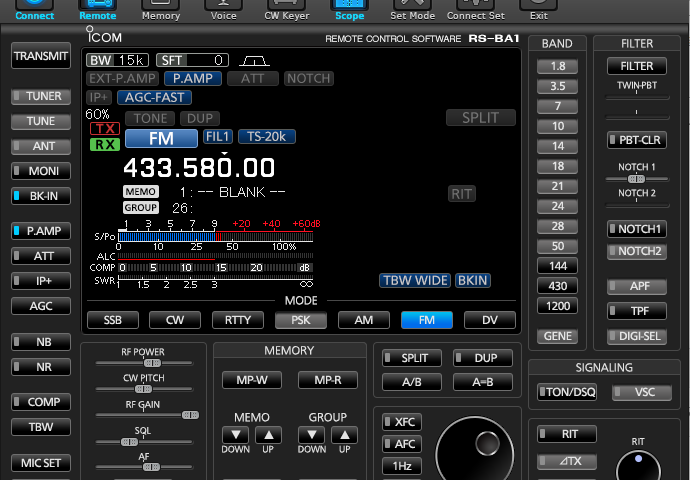This screenshot has height=480, width=690.
Task: Disable the left panel P.AMP toggle
Action: (x=41, y=231)
